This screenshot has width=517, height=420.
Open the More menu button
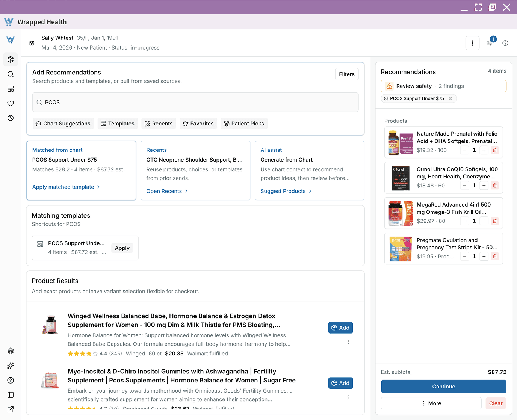coord(431,403)
